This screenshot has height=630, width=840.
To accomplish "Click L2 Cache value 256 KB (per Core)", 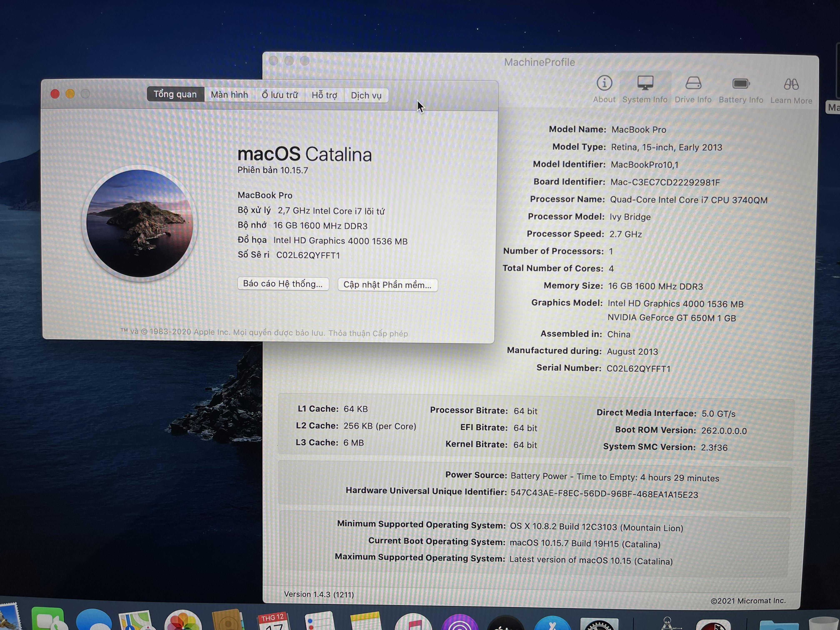I will tap(380, 426).
